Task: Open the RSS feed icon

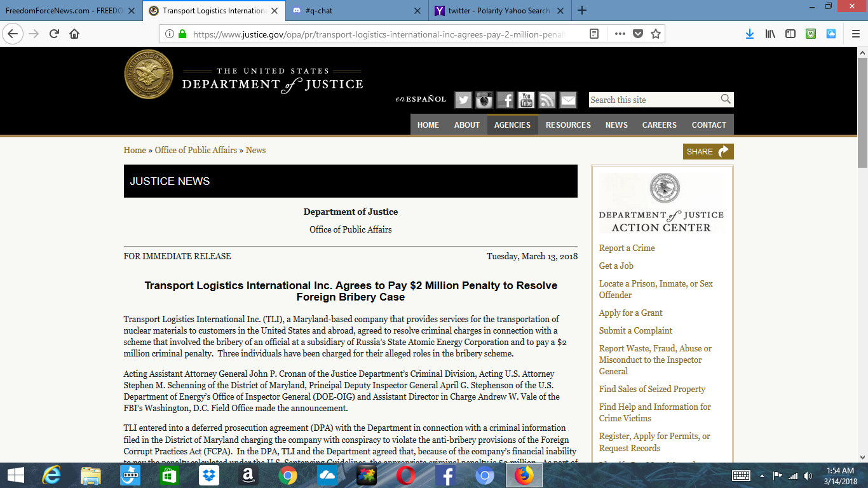Action: click(547, 100)
